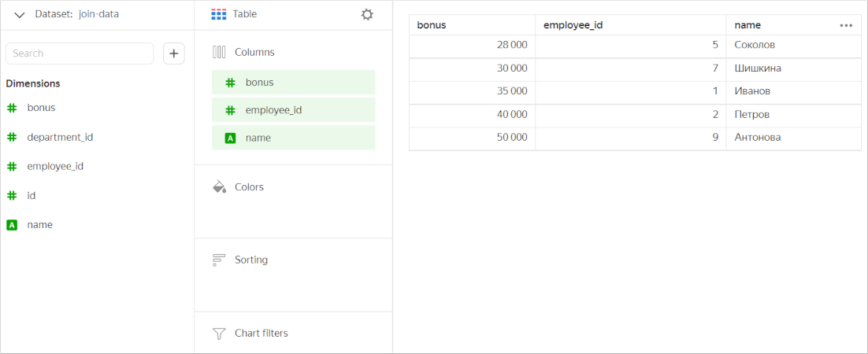The image size is (868, 354).
Task: Click the Table chart type icon
Action: coord(219,14)
